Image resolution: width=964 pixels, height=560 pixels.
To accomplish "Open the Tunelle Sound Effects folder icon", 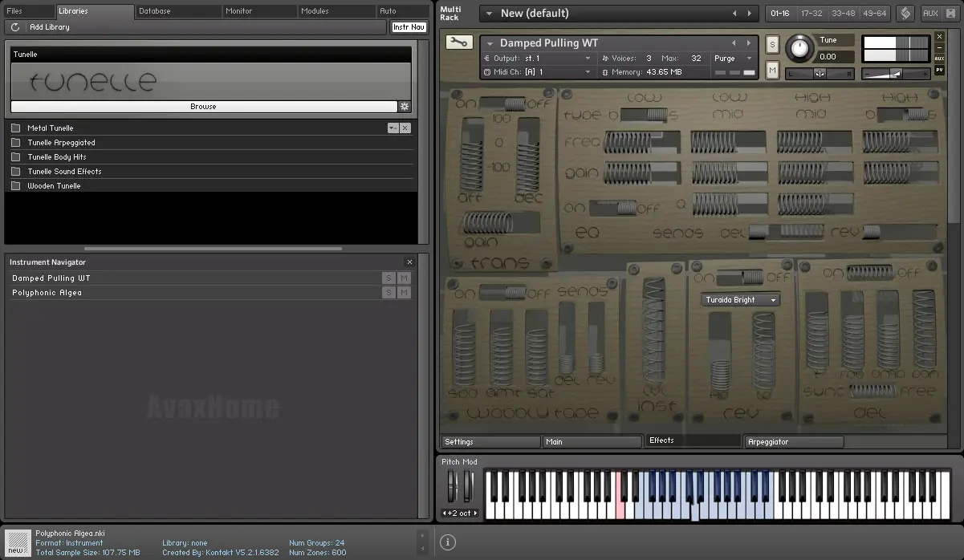I will click(x=16, y=172).
